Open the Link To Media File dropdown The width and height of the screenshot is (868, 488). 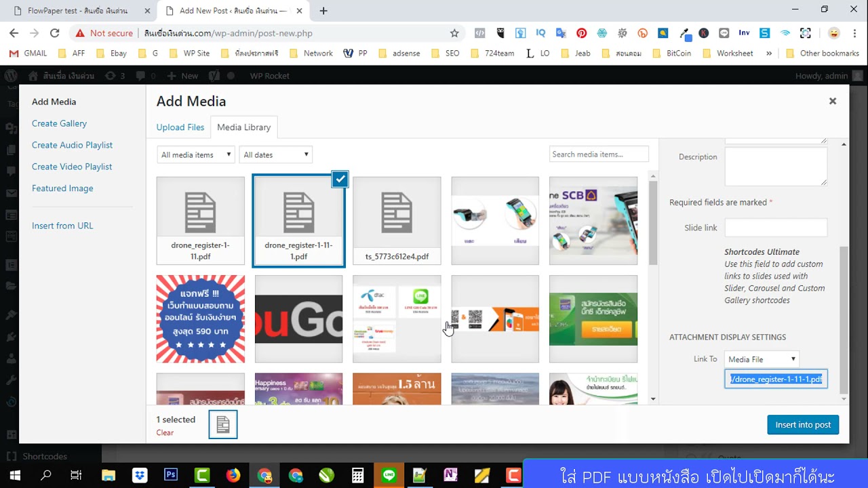762,359
